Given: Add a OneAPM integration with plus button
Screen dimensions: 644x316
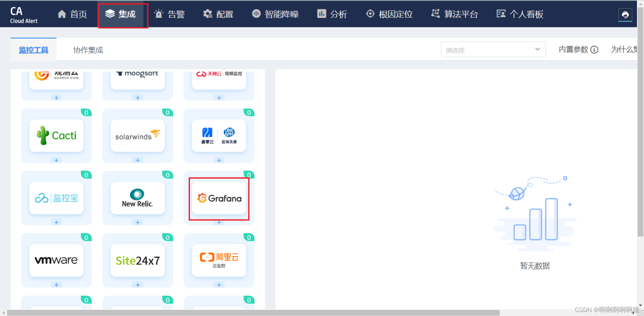Looking at the screenshot, I should (219, 160).
